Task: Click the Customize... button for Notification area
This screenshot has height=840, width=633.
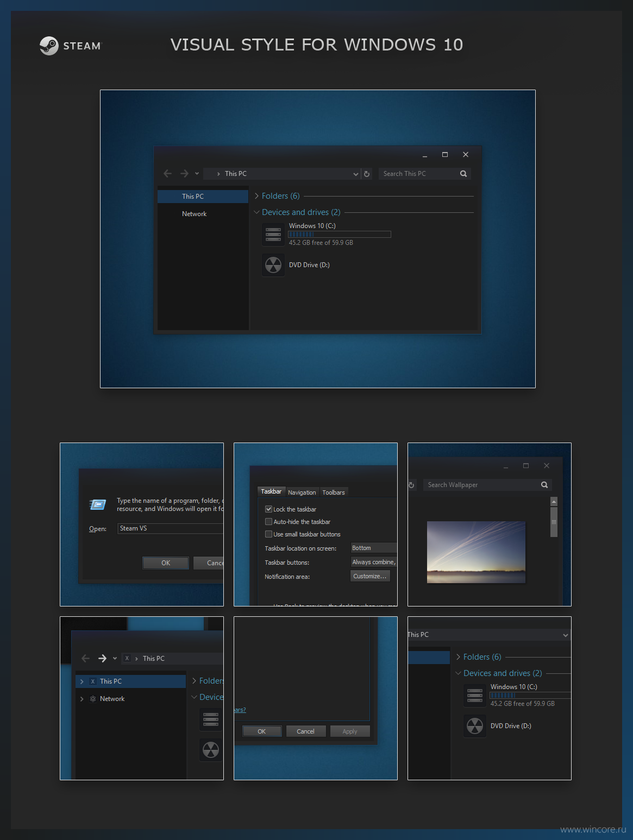Action: point(370,576)
